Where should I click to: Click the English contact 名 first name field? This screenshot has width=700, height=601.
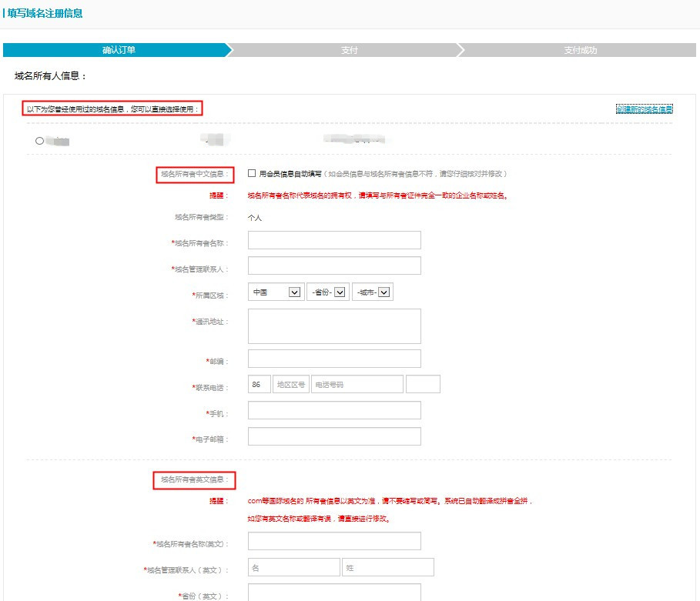pos(293,567)
